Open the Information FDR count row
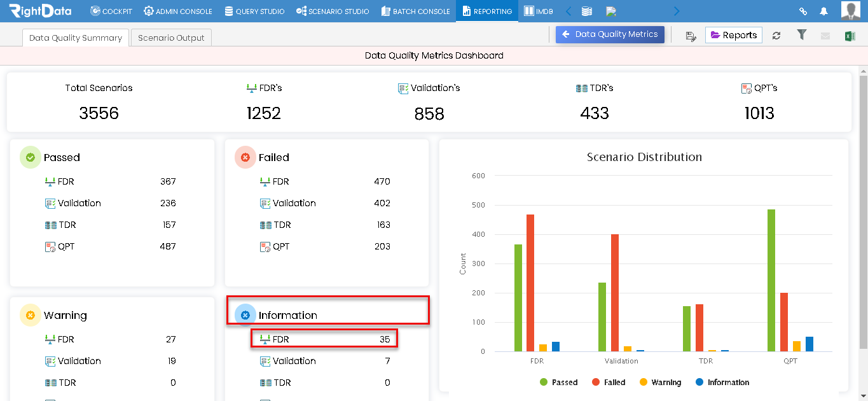Screen dimensions: 868x401 pyautogui.click(x=324, y=339)
